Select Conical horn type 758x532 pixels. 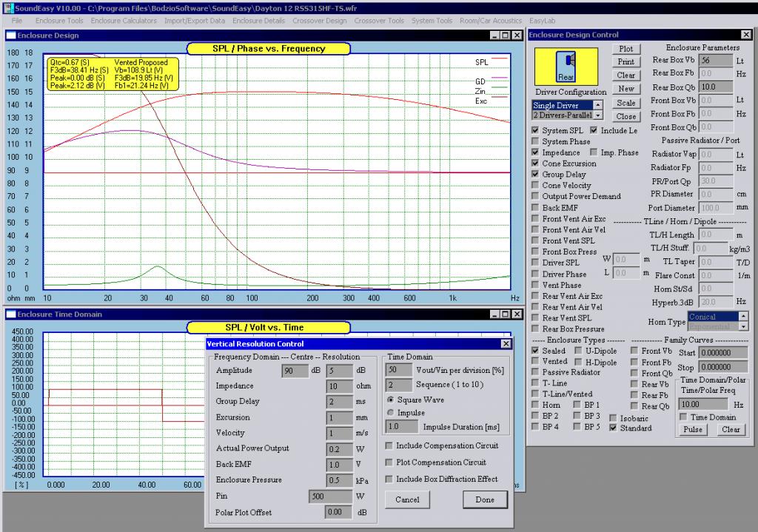(x=713, y=317)
